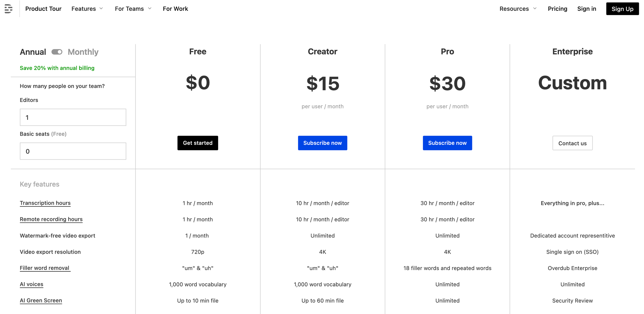Expand the Resources dropdown menu

tap(517, 9)
